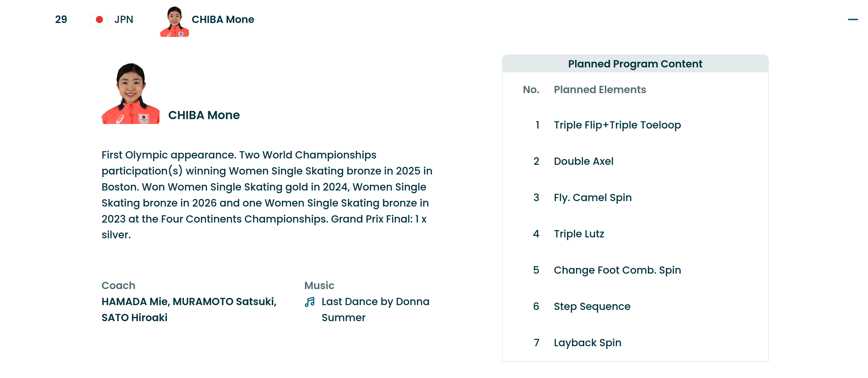This screenshot has width=868, height=378.
Task: Select the Triple Lutz row
Action: [x=578, y=234]
